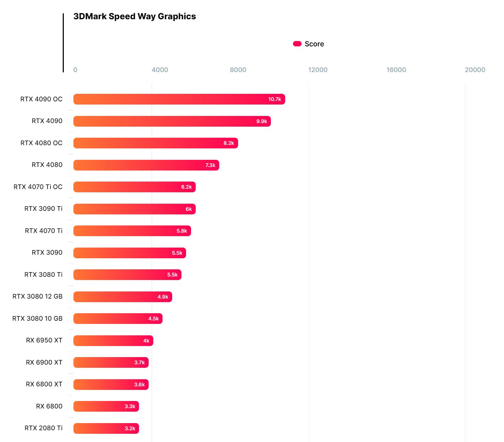This screenshot has height=442, width=504.
Task: Click the RX 6950 XT bar
Action: pos(113,341)
